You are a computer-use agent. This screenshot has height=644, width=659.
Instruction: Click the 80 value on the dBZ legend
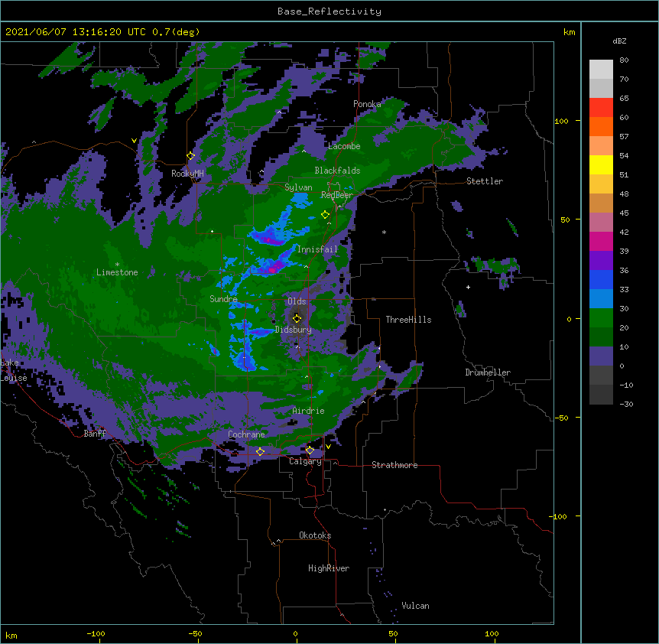coord(624,60)
